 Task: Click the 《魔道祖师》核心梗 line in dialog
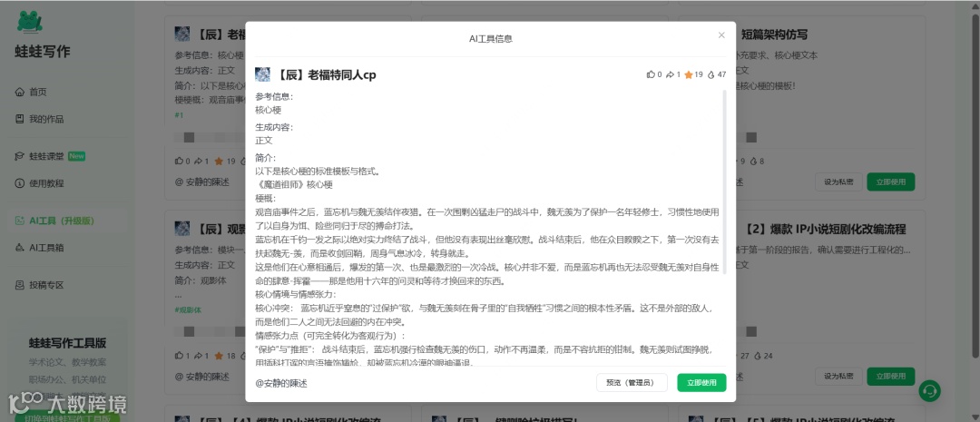pyautogui.click(x=294, y=185)
